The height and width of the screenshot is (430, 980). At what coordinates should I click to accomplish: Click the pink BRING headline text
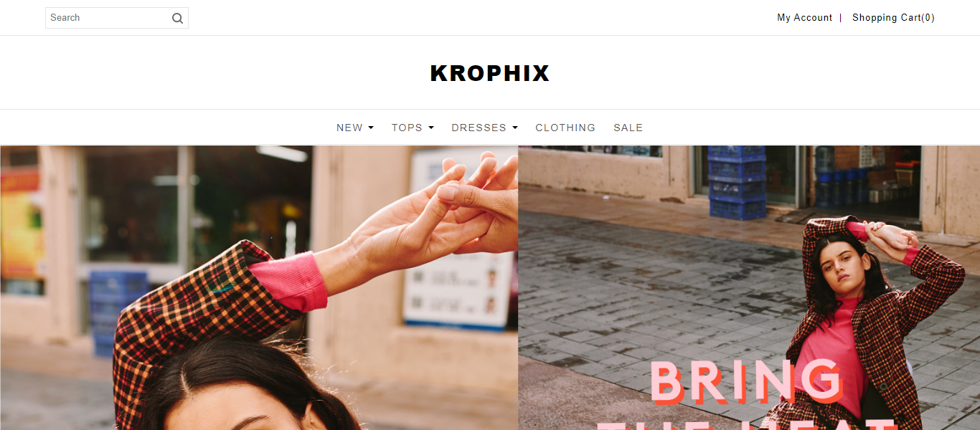746,381
